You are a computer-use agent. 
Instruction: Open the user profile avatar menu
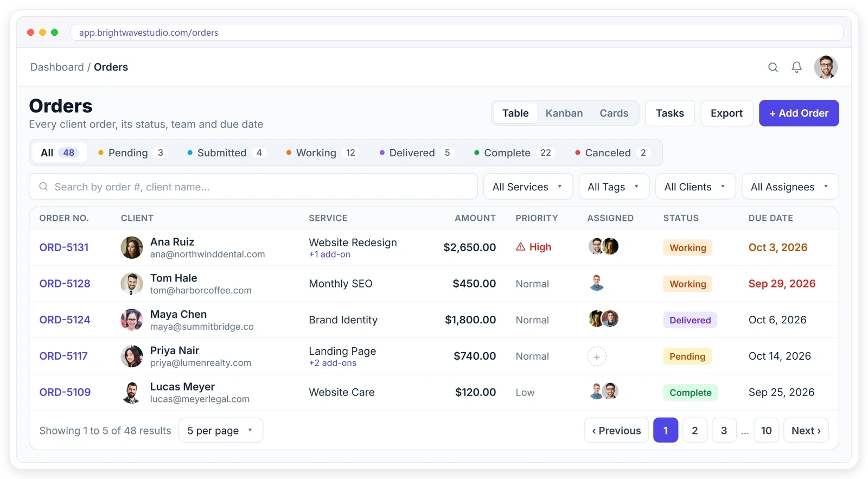[x=826, y=67]
